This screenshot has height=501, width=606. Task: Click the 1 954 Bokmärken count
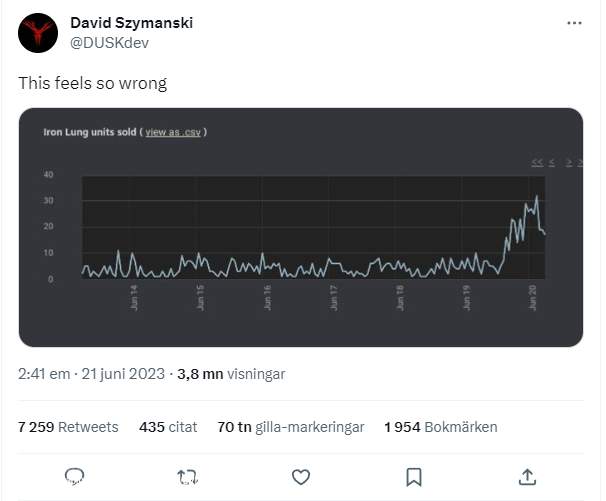click(440, 427)
